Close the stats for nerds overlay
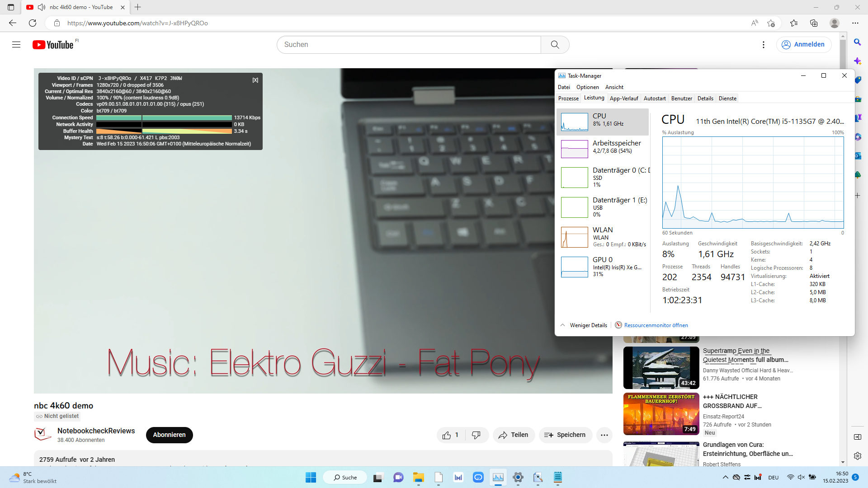The height and width of the screenshot is (488, 868). [255, 80]
